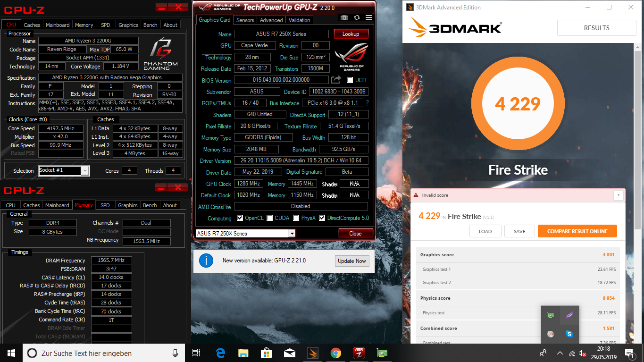Image resolution: width=644 pixels, height=362 pixels.
Task: Toggle the PhysX checkbox
Action: click(296, 218)
